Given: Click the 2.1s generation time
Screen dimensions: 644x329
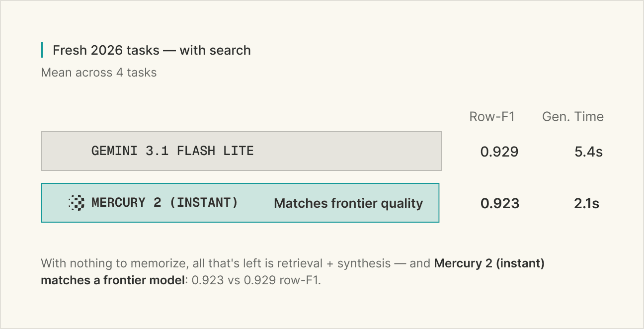Looking at the screenshot, I should point(587,203).
